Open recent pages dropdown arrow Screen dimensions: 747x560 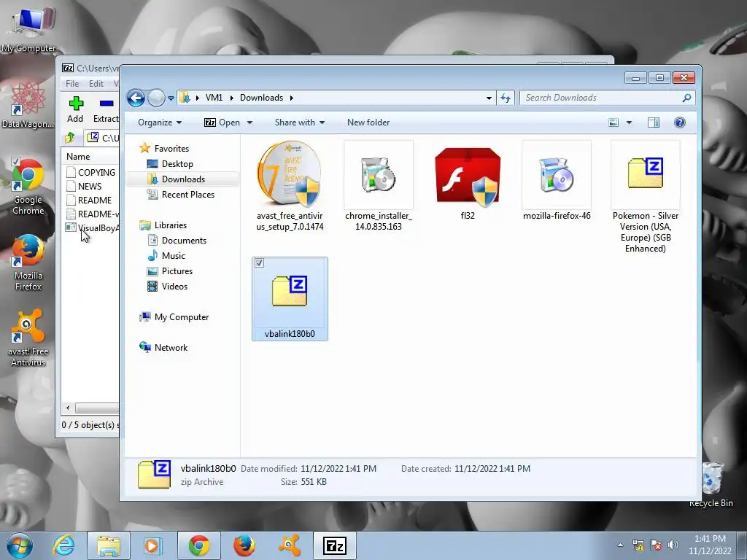[x=171, y=98]
